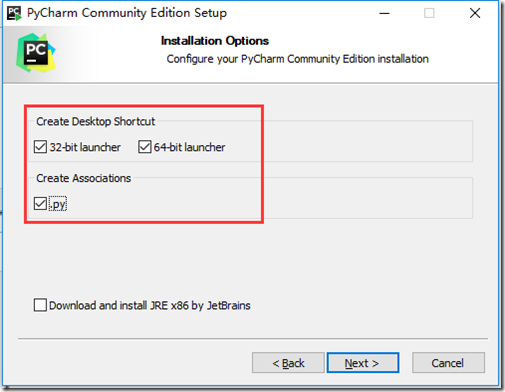This screenshot has width=505, height=392.
Task: Toggle the .py association checkbox
Action: [40, 204]
